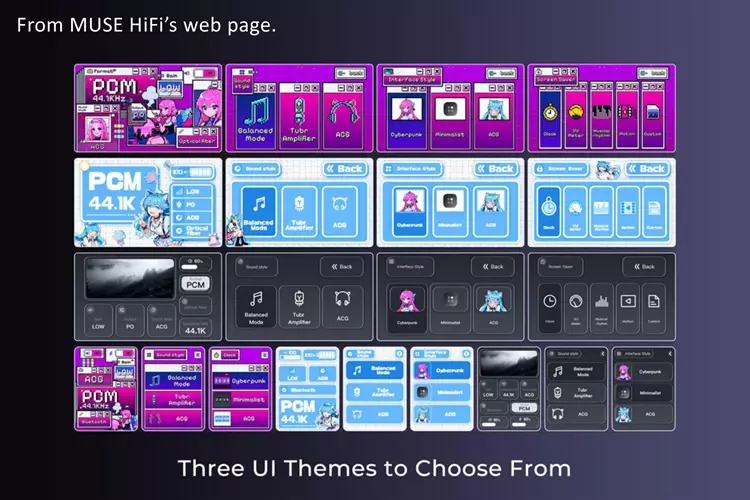The height and width of the screenshot is (500, 750).
Task: Select Balanced Mode row in tall blue Sound style screen
Action: click(x=375, y=370)
